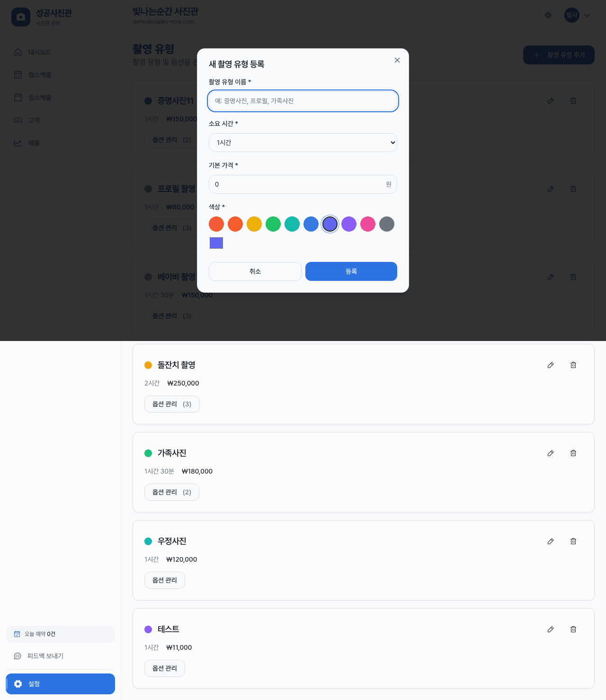The width and height of the screenshot is (606, 700).
Task: Click the trash delete icon for 가족사진
Action: [x=573, y=453]
